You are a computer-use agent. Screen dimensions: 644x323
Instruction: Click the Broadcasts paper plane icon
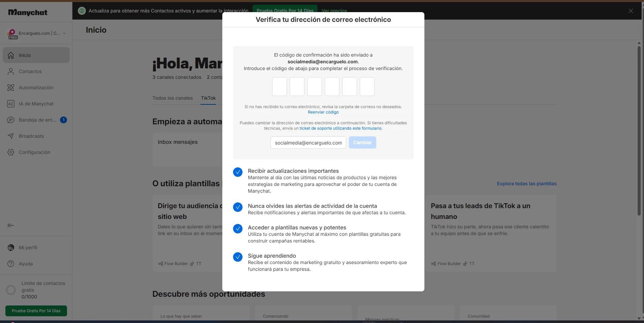click(11, 136)
